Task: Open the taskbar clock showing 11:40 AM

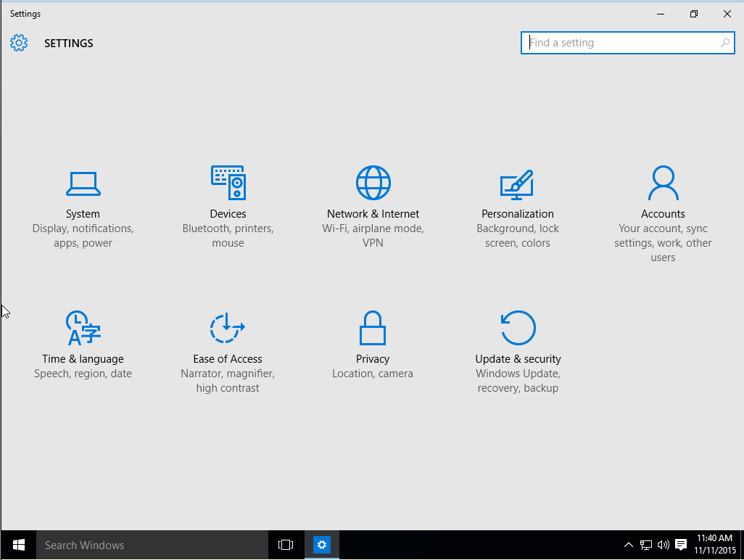Action: tap(714, 544)
